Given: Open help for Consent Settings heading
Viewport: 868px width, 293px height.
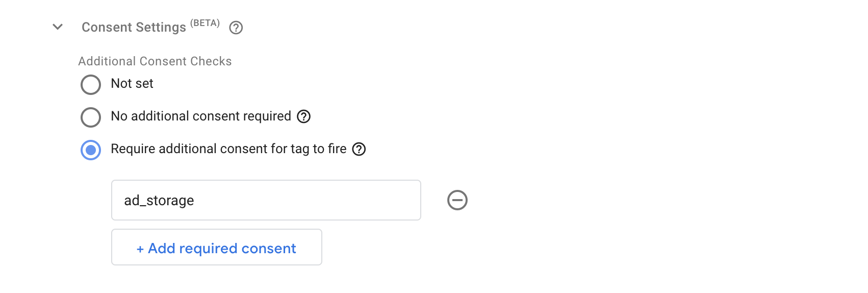Looking at the screenshot, I should pos(236,28).
